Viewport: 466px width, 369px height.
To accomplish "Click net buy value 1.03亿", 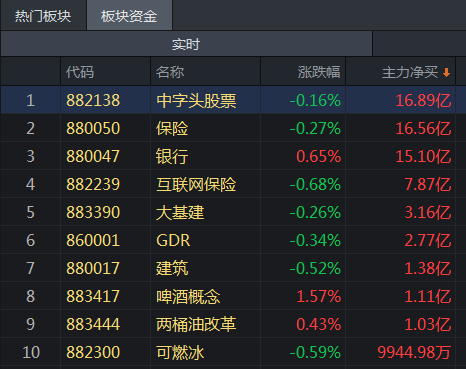I will [428, 324].
